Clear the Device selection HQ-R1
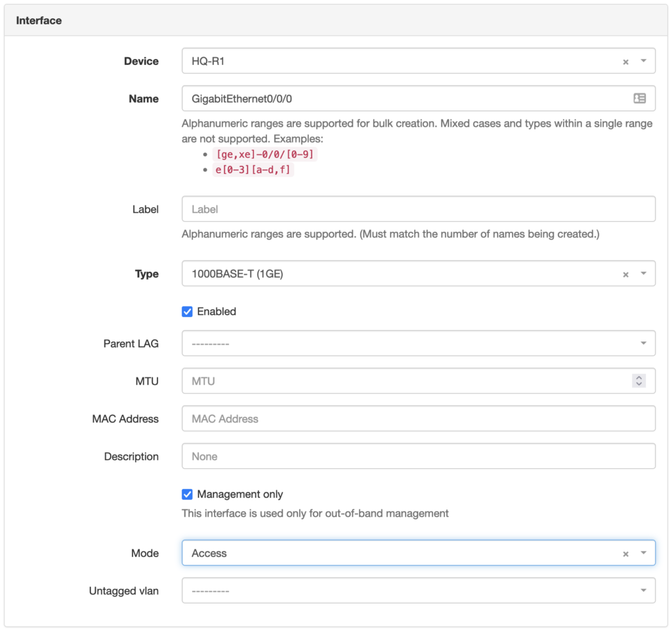Screen dimensions: 672x631 point(625,62)
